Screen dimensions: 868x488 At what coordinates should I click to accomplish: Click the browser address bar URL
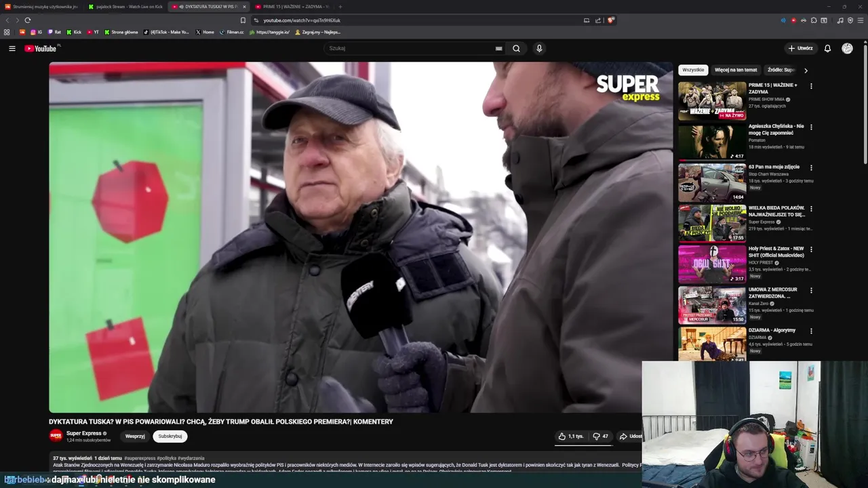tap(302, 20)
